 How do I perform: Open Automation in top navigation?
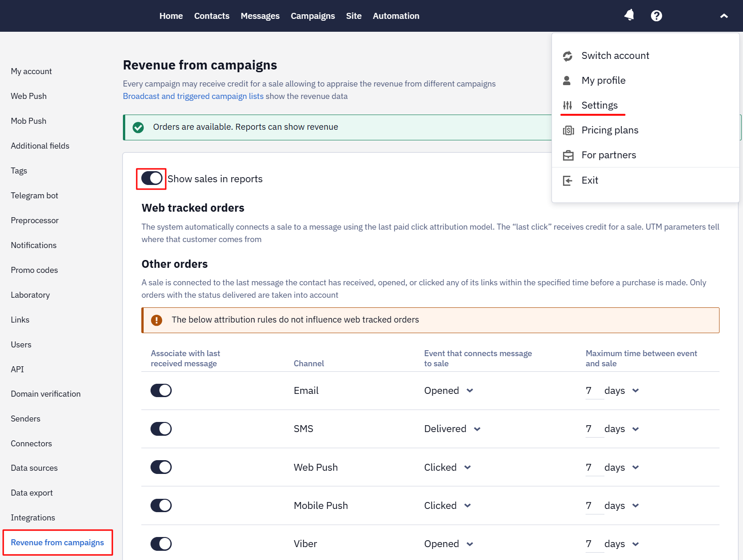coord(396,16)
